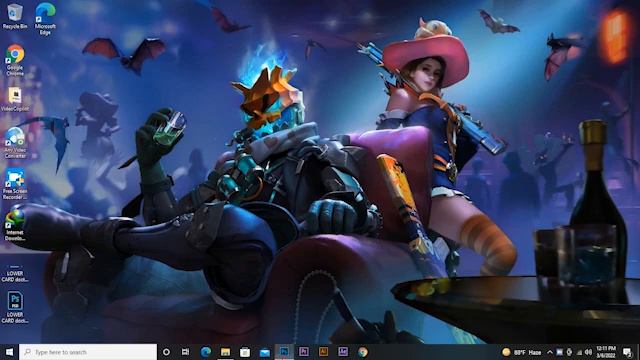The image size is (640, 360).
Task: Open the notification action center
Action: coord(627,352)
